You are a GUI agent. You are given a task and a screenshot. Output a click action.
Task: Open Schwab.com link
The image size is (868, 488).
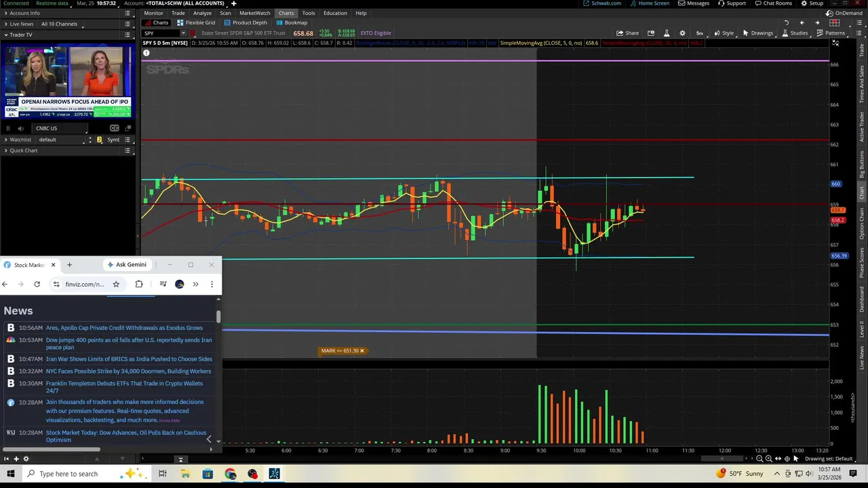click(602, 3)
